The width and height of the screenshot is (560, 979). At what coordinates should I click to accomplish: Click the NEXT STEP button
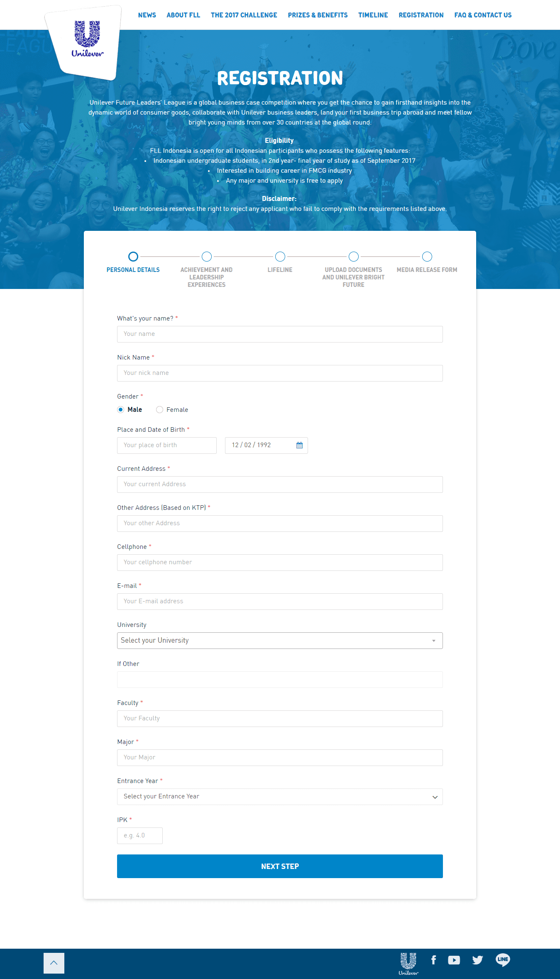(x=280, y=866)
